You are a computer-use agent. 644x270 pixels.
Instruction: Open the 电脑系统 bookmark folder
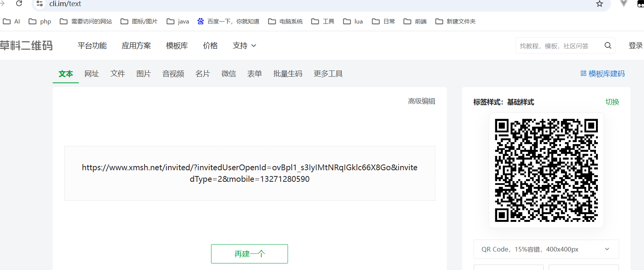[x=285, y=22]
